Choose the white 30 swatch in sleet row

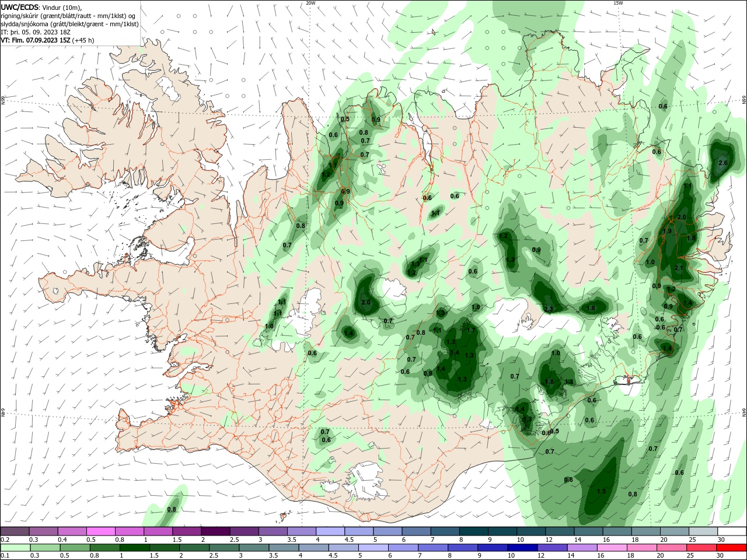click(732, 531)
